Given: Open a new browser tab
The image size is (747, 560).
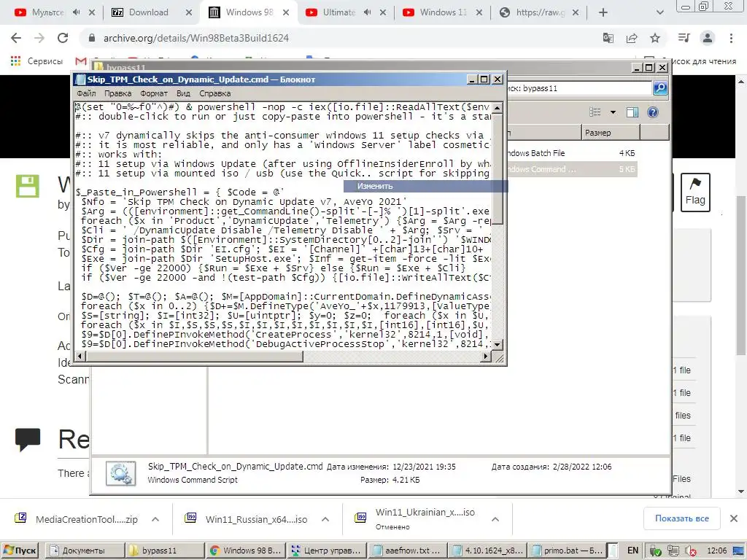Looking at the screenshot, I should pyautogui.click(x=603, y=12).
